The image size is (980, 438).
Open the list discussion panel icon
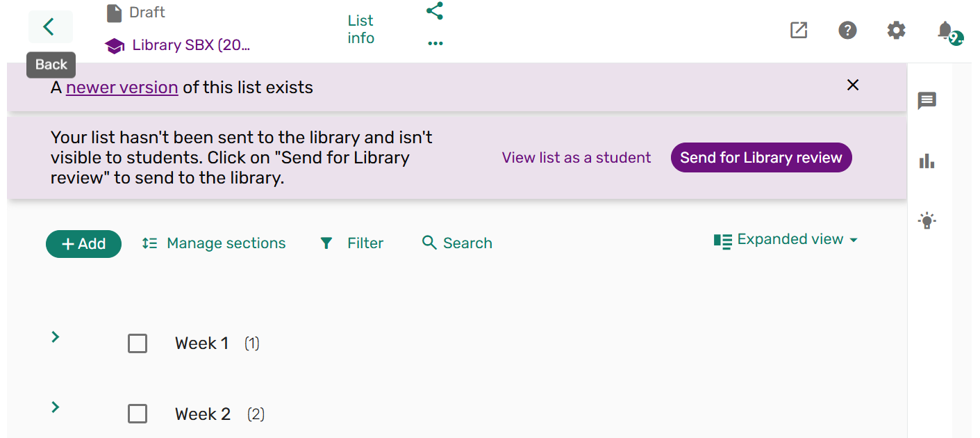[x=927, y=102]
